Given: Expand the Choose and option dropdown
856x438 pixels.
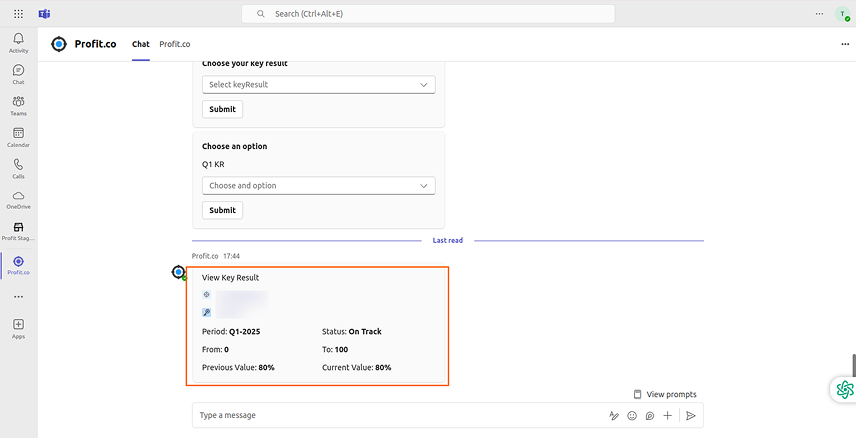Looking at the screenshot, I should pyautogui.click(x=319, y=186).
